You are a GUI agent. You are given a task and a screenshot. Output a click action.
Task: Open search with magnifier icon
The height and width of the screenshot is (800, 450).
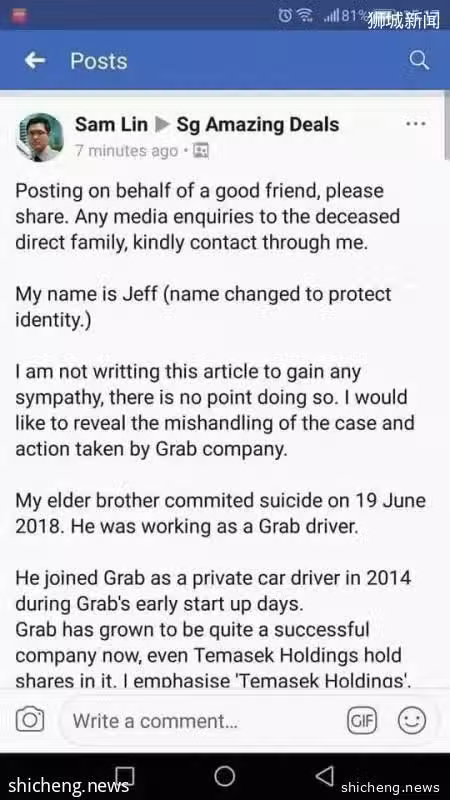click(419, 61)
